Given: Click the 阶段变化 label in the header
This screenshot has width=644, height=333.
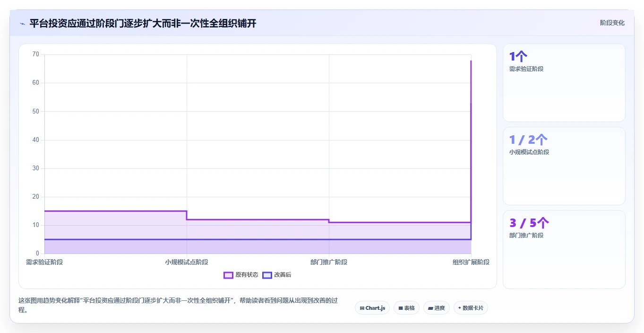Looking at the screenshot, I should 612,23.
